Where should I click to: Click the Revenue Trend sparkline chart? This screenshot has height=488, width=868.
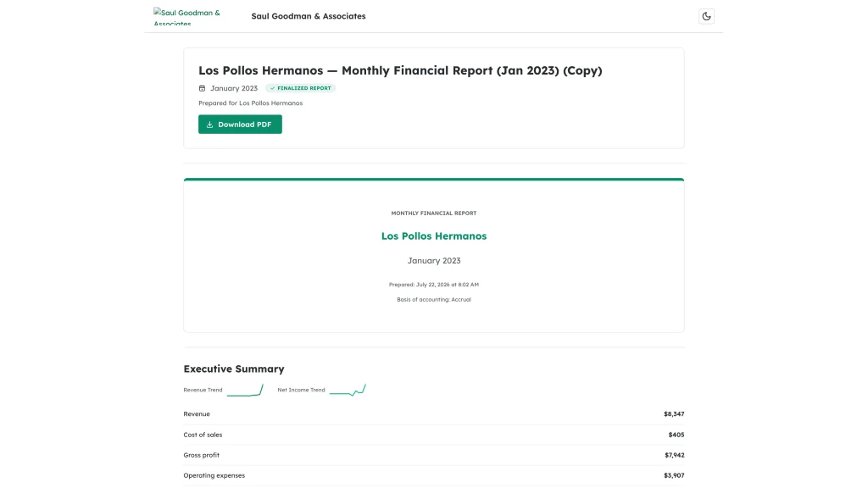click(245, 390)
